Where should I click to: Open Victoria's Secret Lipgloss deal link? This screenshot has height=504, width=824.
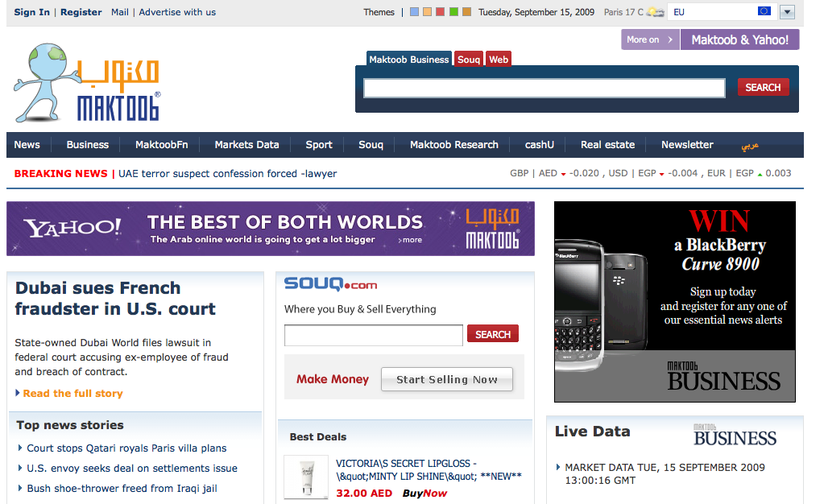429,470
